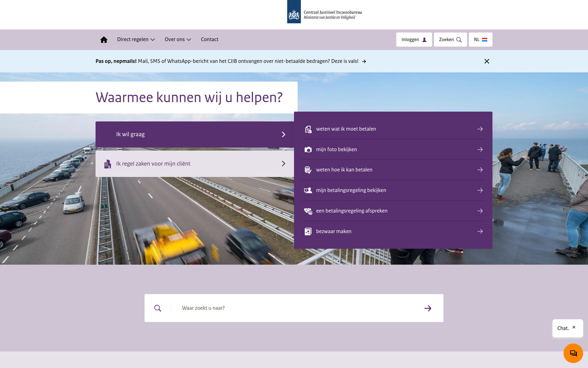Select the 'Ik wil graag' tab
This screenshot has height=368, width=588.
click(x=195, y=134)
